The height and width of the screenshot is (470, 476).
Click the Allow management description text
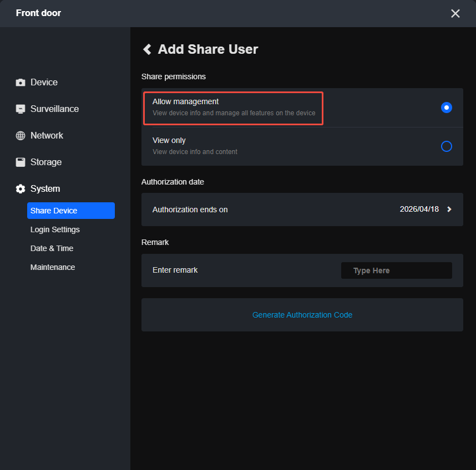[x=234, y=113]
